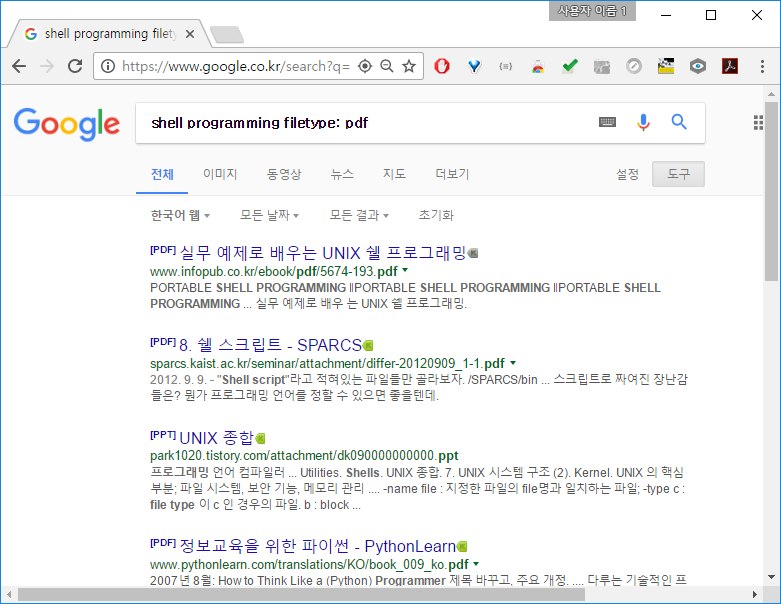Viewport: 781px width, 604px height.
Task: Click the park1020.tistory.com URL text
Action: point(304,456)
